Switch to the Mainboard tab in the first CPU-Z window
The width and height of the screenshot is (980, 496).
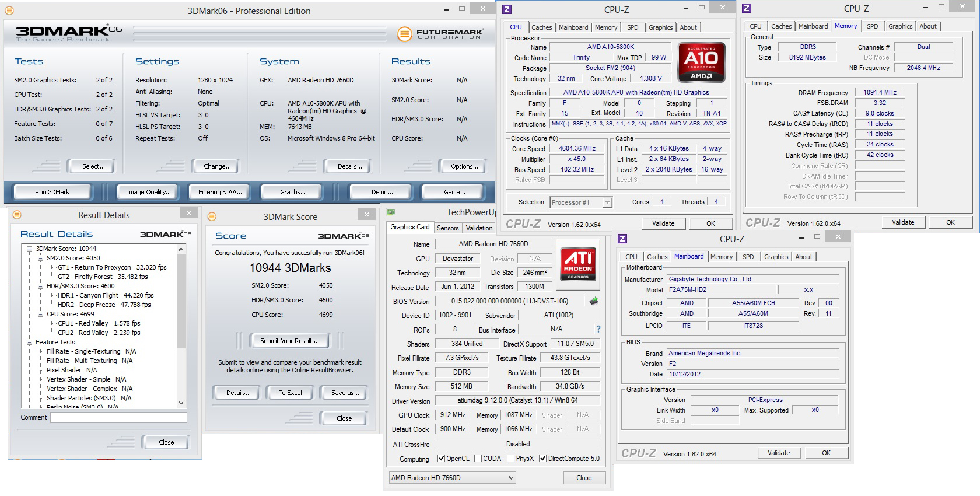pos(573,27)
